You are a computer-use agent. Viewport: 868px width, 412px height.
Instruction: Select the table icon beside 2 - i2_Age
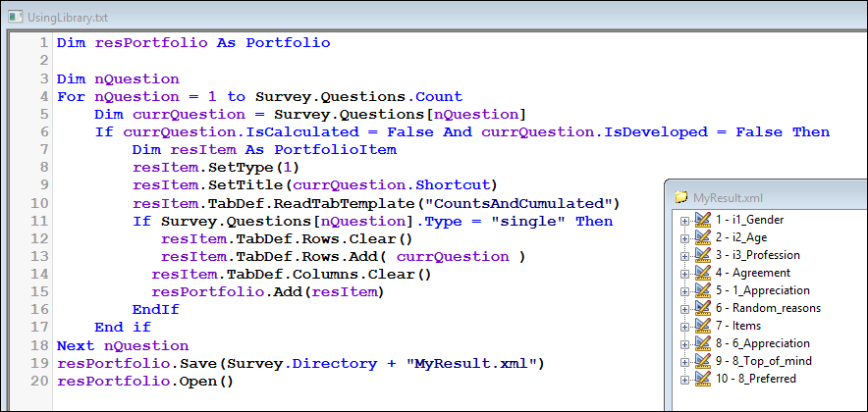coord(702,237)
